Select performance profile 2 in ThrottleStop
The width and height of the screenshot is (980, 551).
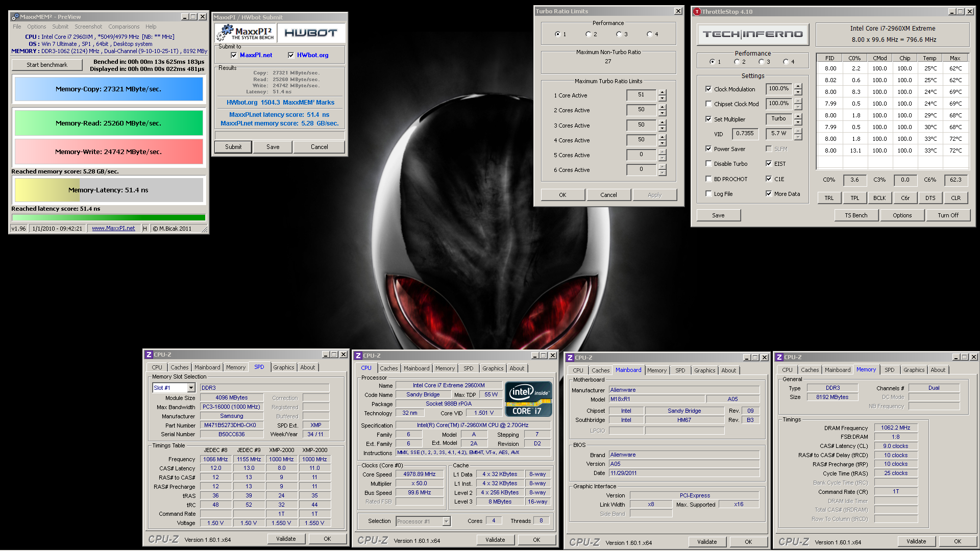tap(737, 62)
